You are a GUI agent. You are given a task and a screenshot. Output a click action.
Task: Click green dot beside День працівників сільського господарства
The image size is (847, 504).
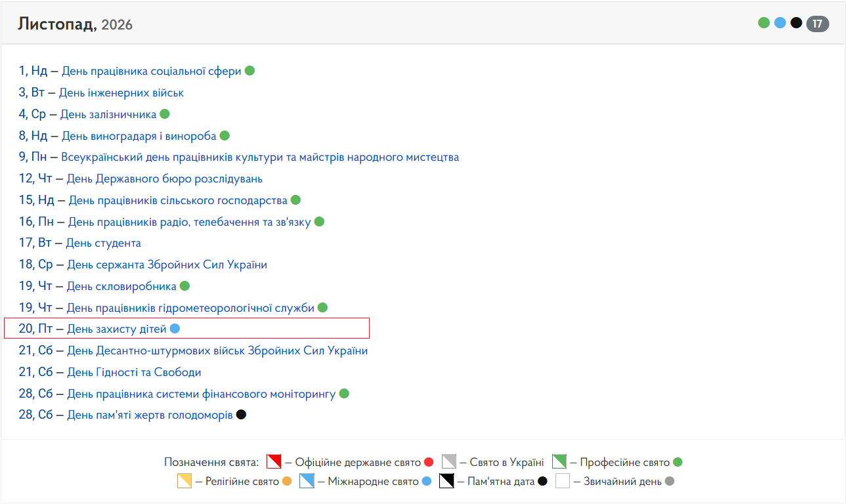coord(295,200)
